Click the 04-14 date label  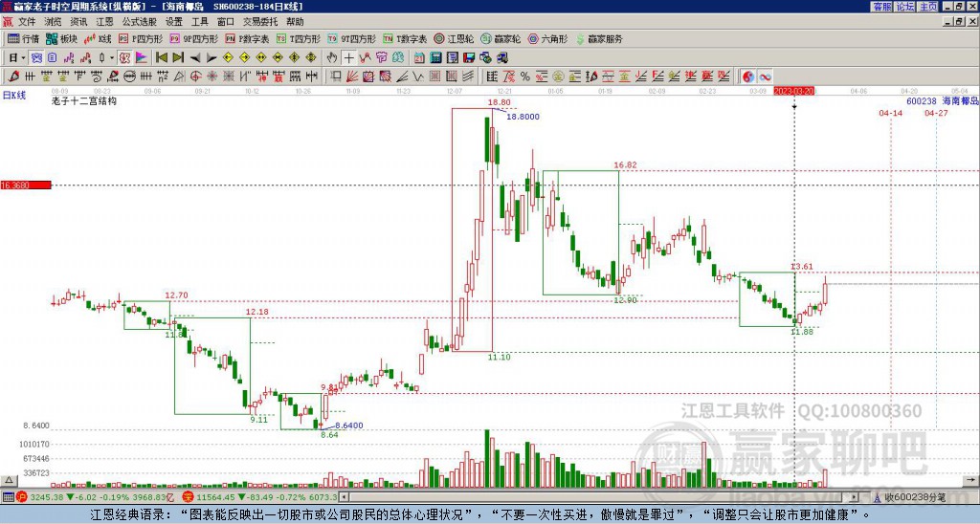click(891, 113)
